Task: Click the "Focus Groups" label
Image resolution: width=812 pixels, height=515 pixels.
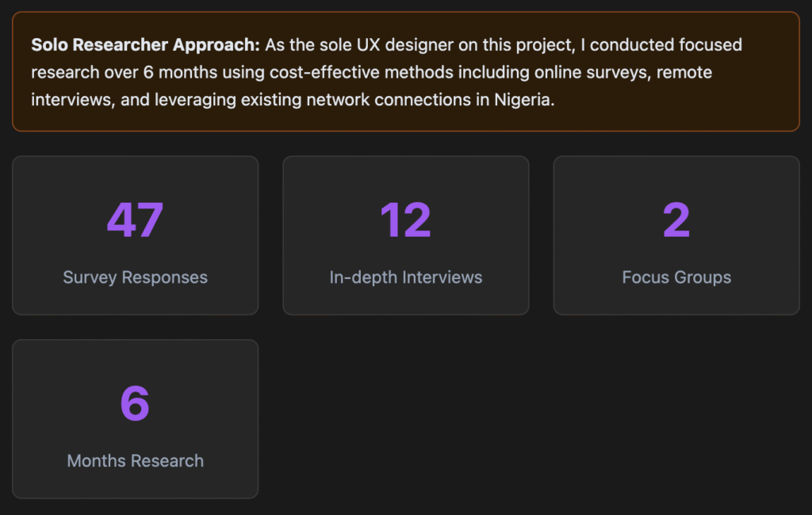Action: (676, 277)
